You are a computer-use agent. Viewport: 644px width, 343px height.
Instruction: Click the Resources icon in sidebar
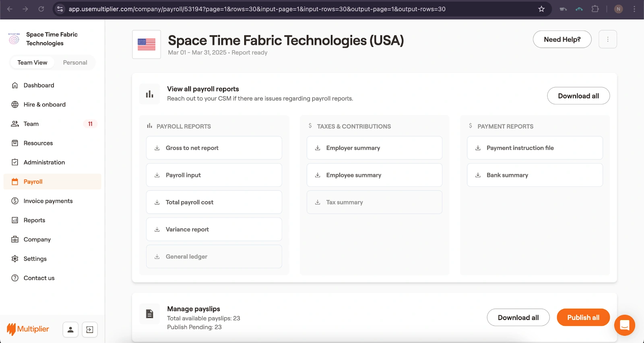[x=15, y=143]
